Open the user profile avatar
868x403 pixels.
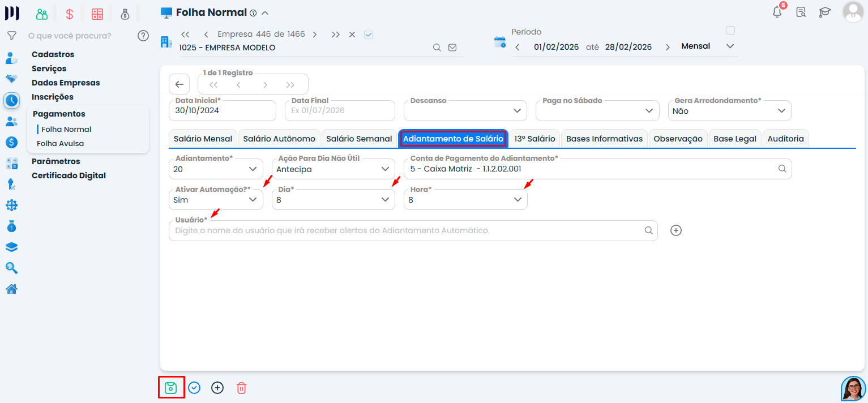(x=853, y=12)
